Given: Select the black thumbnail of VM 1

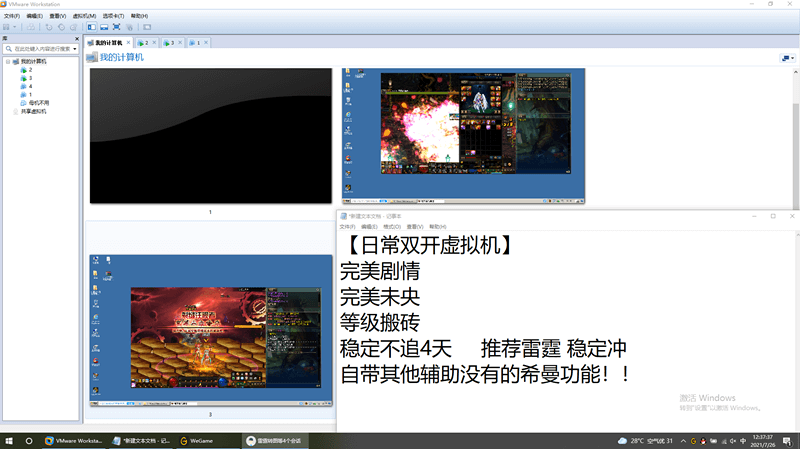Looking at the screenshot, I should click(211, 136).
